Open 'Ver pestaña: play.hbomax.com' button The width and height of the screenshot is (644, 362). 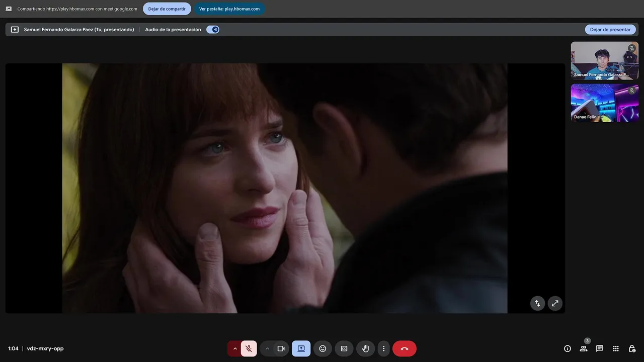pyautogui.click(x=229, y=9)
